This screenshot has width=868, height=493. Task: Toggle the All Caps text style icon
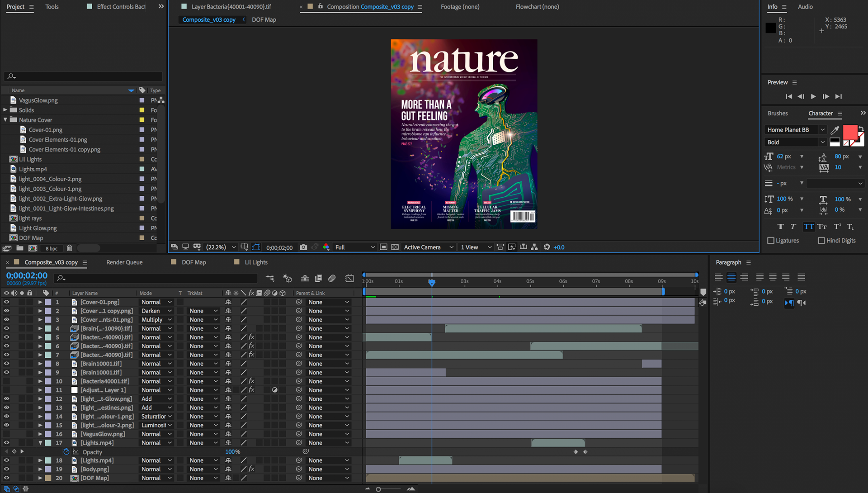click(808, 227)
